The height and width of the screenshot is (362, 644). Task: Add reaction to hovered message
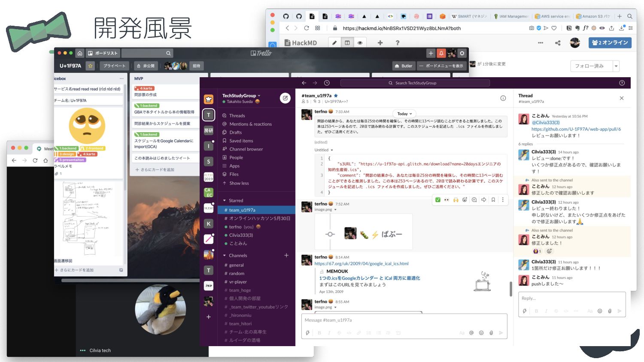coord(465,200)
